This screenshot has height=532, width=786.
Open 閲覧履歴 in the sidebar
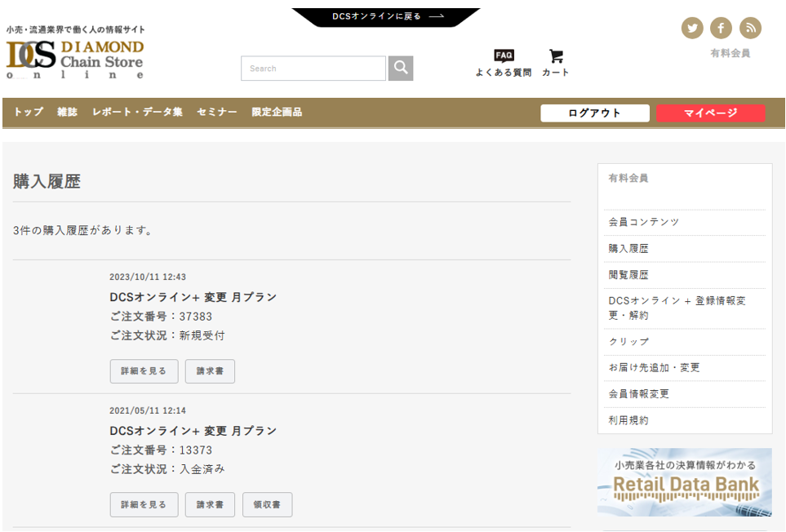point(628,275)
